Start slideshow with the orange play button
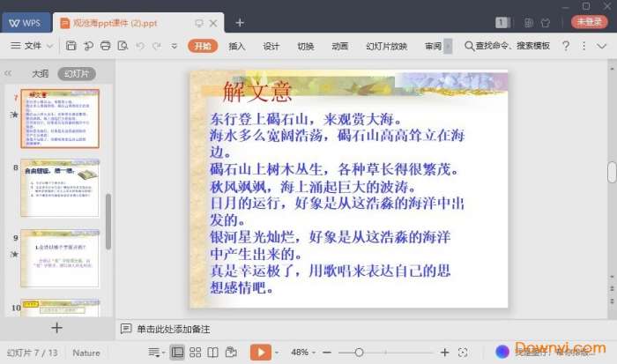The width and height of the screenshot is (617, 364). [261, 353]
